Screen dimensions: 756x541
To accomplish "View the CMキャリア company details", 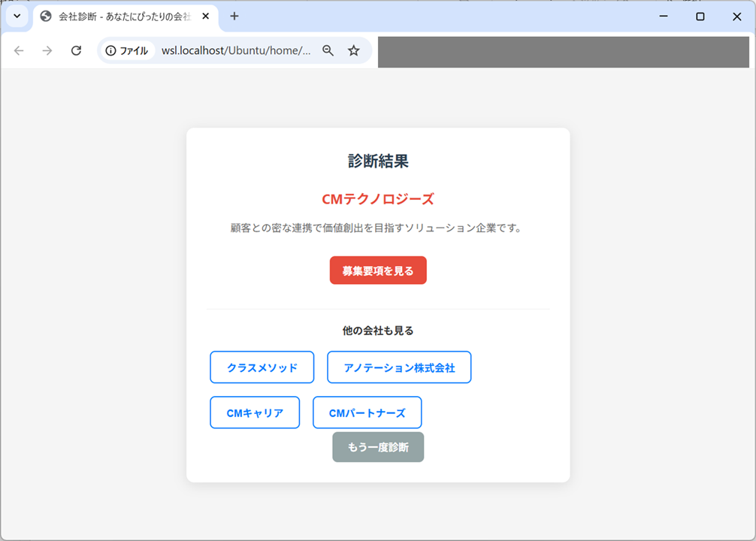I will [254, 412].
